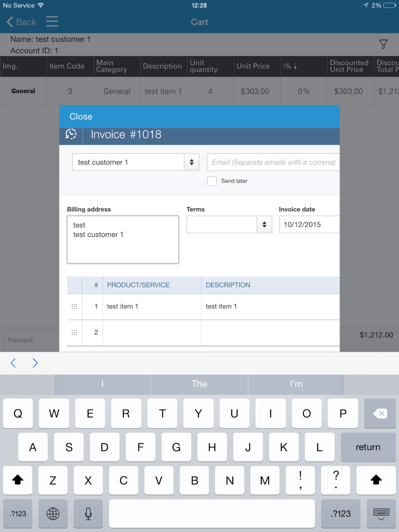This screenshot has height=532, width=399.
Task: Tap drag handle on row 2
Action: 74,332
